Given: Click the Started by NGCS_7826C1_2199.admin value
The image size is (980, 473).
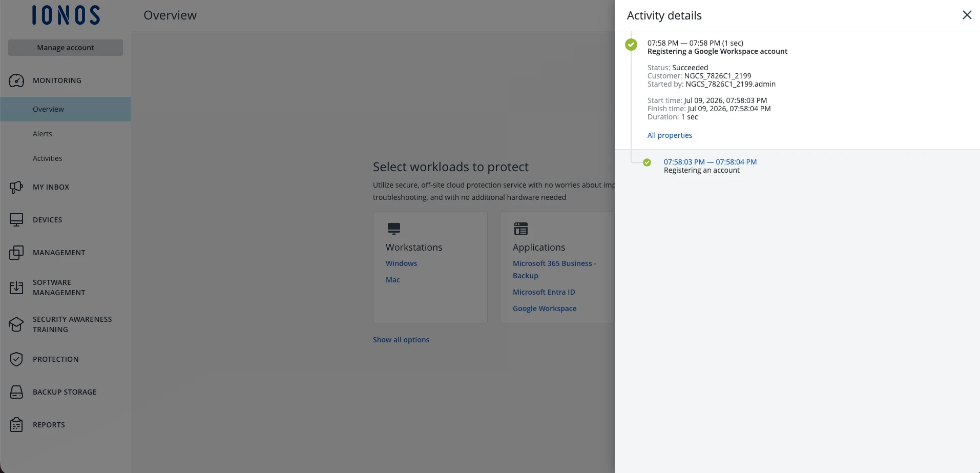Looking at the screenshot, I should click(731, 84).
